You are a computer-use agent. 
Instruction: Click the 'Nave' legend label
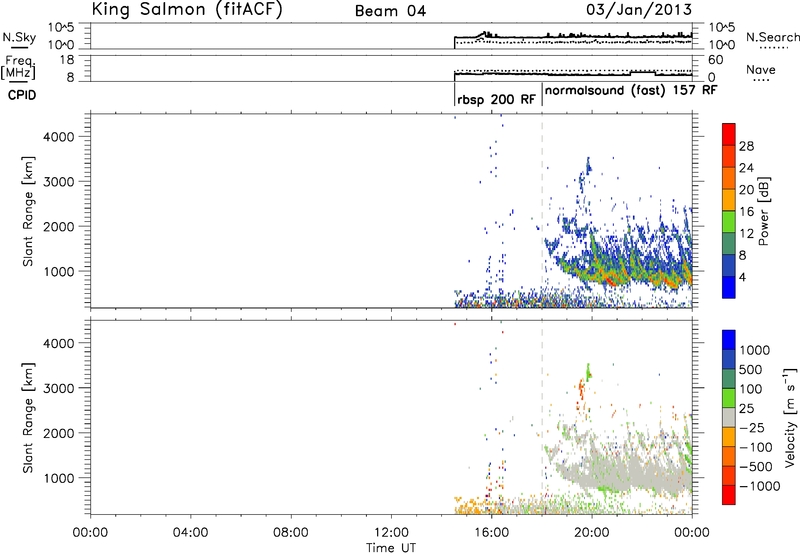[761, 69]
